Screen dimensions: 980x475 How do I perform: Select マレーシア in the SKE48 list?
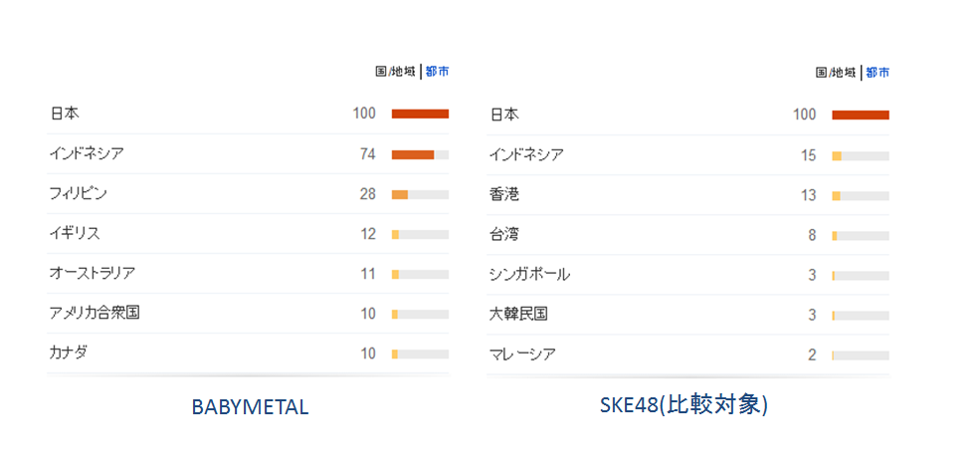[x=522, y=354]
